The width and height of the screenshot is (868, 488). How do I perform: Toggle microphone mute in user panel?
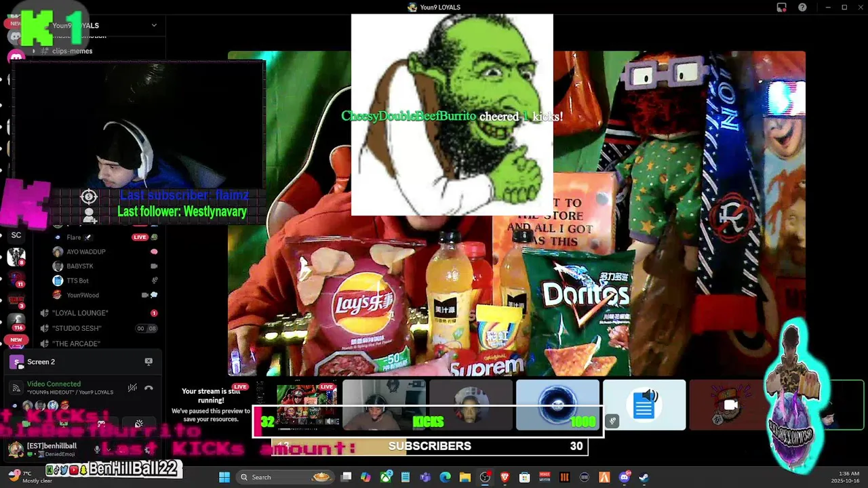[x=98, y=449]
